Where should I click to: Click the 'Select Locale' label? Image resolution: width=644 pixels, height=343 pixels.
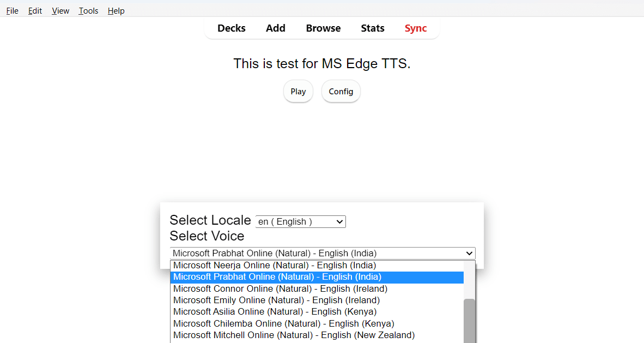[210, 220]
